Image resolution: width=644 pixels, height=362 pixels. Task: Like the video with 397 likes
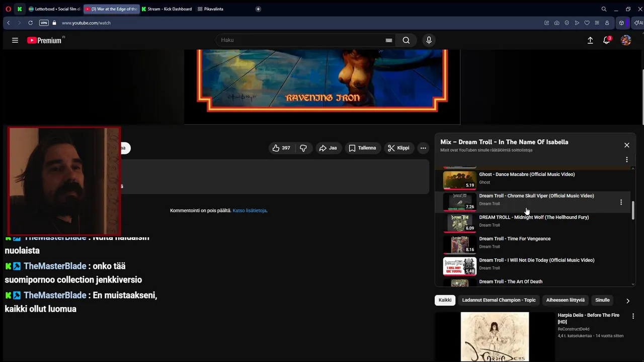[x=281, y=148]
